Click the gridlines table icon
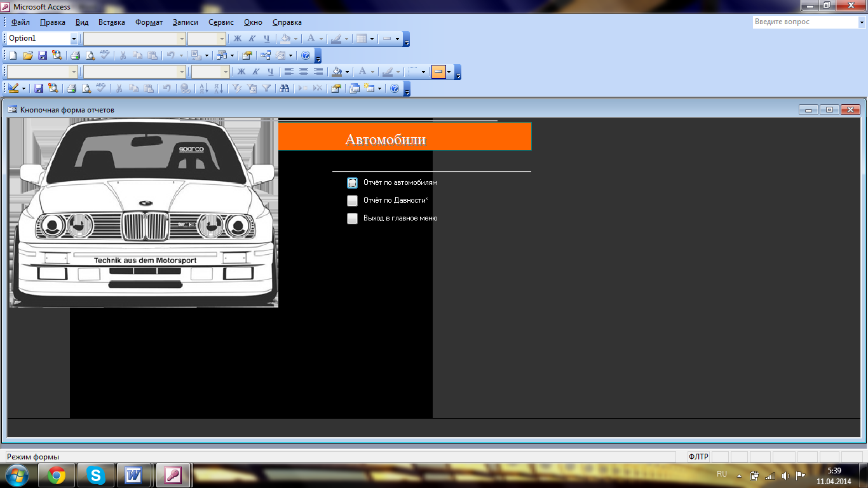Image resolution: width=868 pixels, height=488 pixels. coord(362,39)
